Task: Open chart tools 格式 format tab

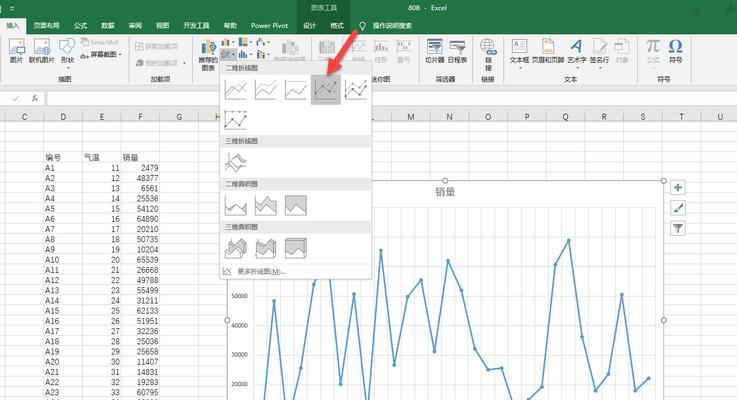Action: pos(337,25)
